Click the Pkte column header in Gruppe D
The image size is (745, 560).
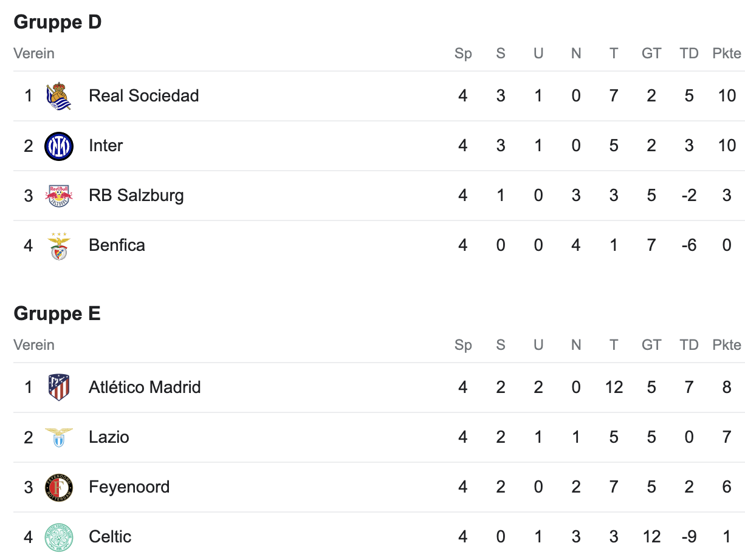tap(727, 53)
